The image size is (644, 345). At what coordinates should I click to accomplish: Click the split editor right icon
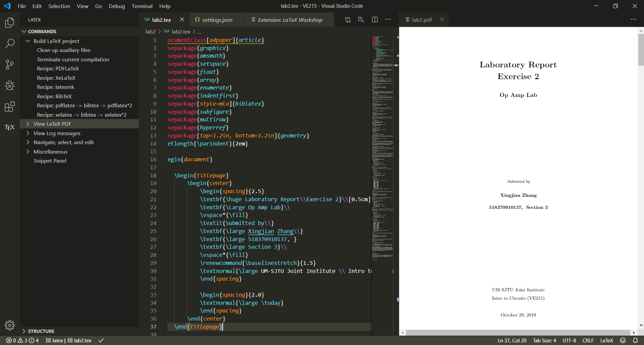375,20
